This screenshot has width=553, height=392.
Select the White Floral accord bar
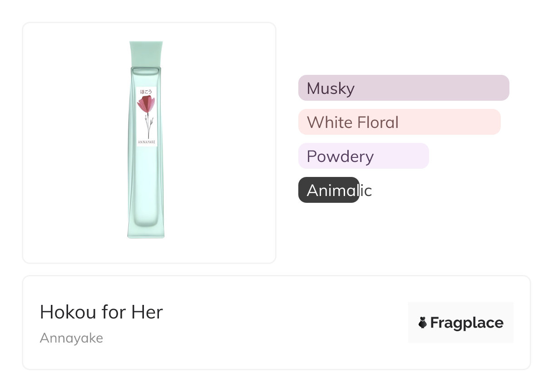(x=399, y=122)
